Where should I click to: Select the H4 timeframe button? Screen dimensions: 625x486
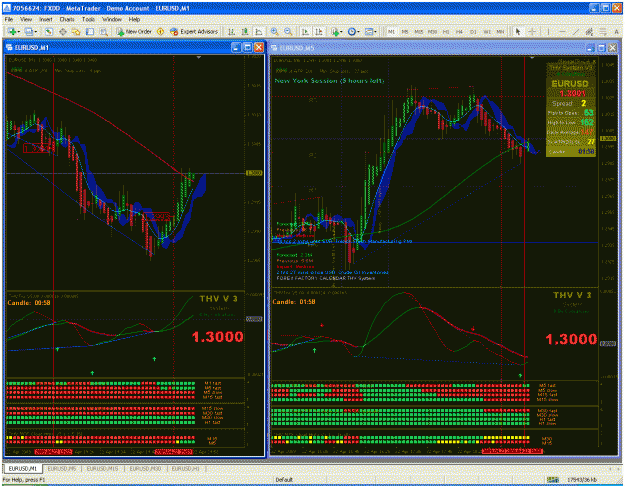click(x=459, y=31)
